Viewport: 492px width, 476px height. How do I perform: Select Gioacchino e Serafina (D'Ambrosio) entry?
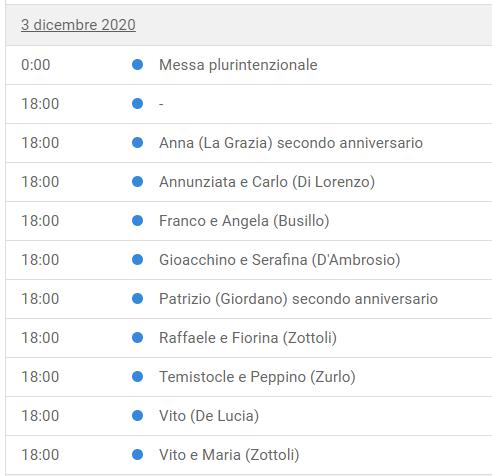(279, 260)
